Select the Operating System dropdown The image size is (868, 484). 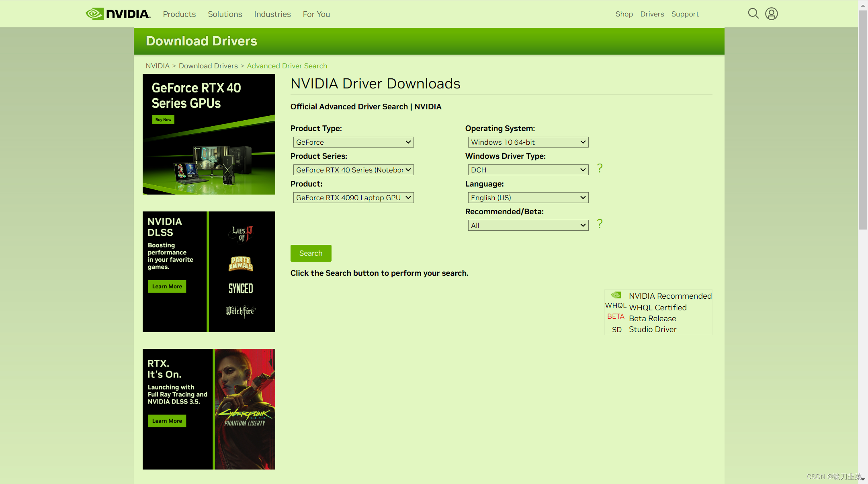point(527,142)
